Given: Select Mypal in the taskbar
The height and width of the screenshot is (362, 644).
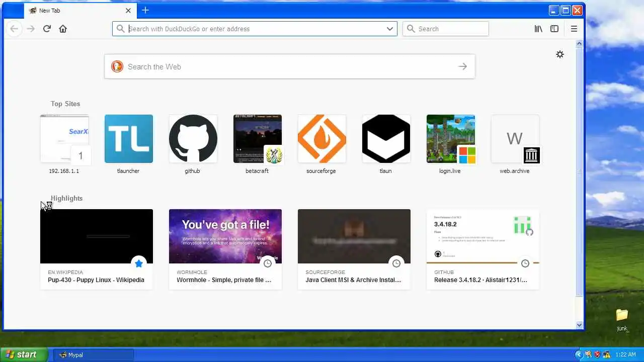Looking at the screenshot, I should [94, 355].
